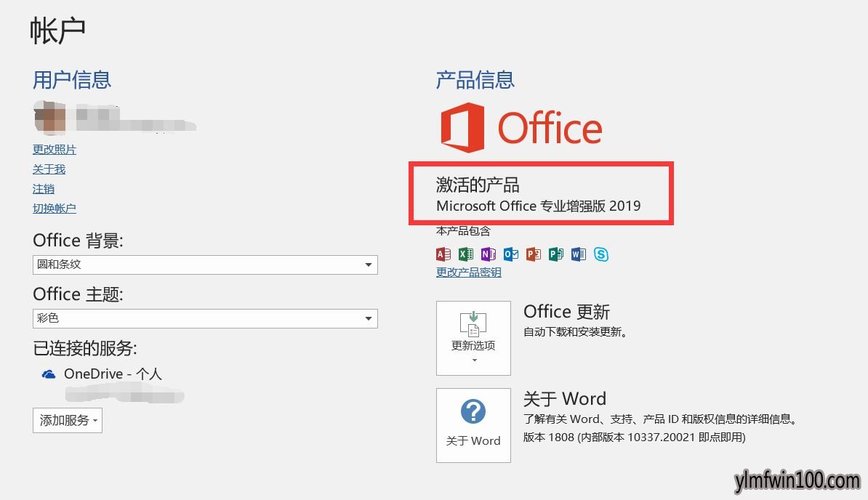
Task: Click the OneDrive cloud icon
Action: click(49, 374)
